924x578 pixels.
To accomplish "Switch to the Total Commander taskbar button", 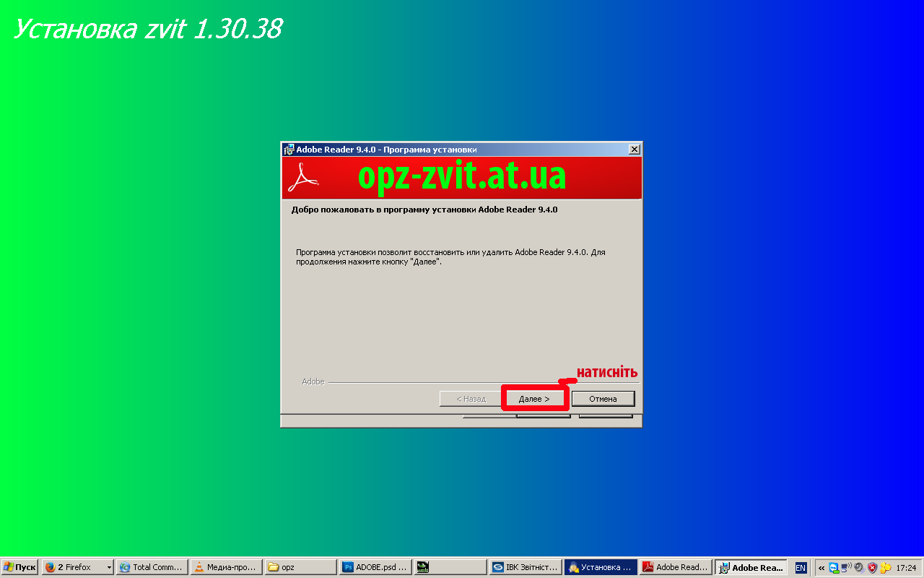I will [x=152, y=567].
